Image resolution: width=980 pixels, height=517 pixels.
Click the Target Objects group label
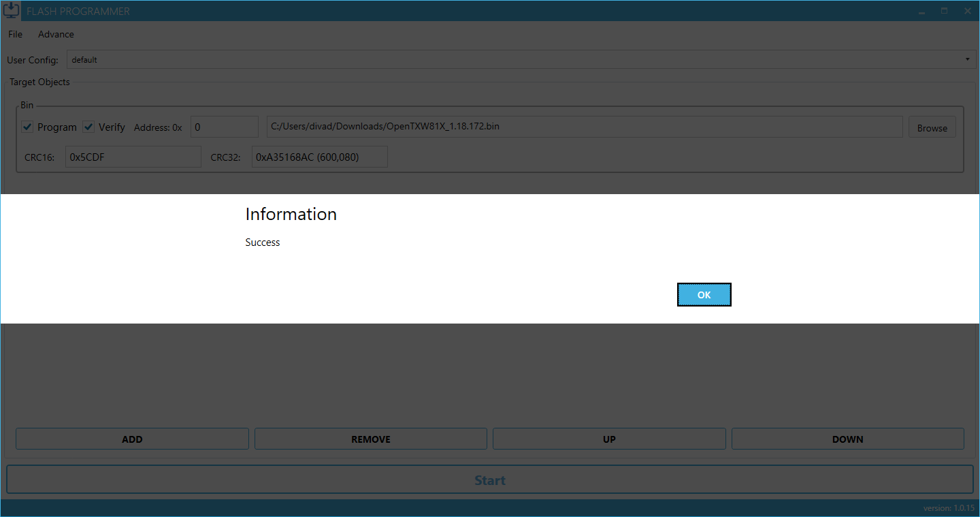point(39,82)
